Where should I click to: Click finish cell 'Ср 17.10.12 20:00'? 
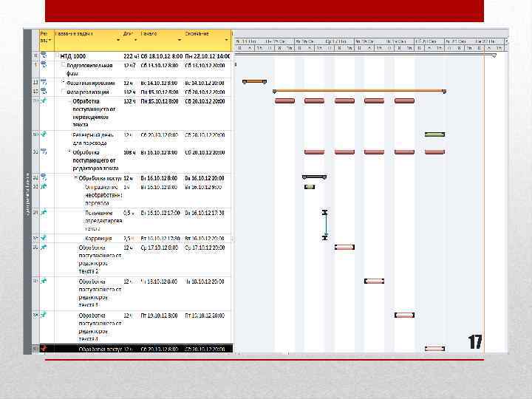pyautogui.click(x=205, y=248)
